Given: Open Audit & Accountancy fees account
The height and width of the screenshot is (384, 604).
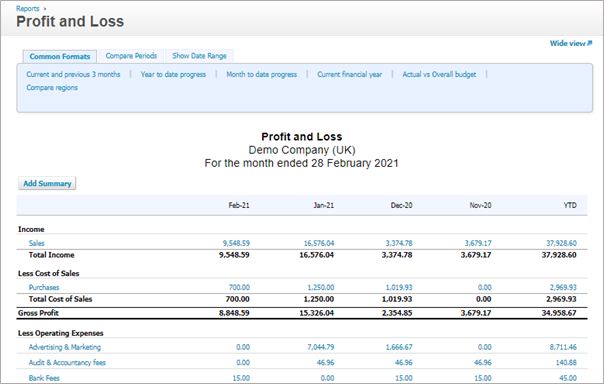Looking at the screenshot, I should 67,362.
